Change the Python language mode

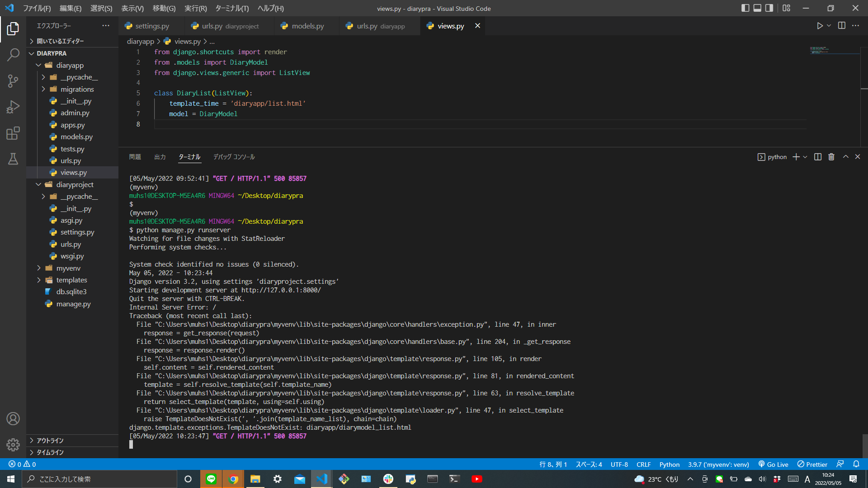point(670,464)
